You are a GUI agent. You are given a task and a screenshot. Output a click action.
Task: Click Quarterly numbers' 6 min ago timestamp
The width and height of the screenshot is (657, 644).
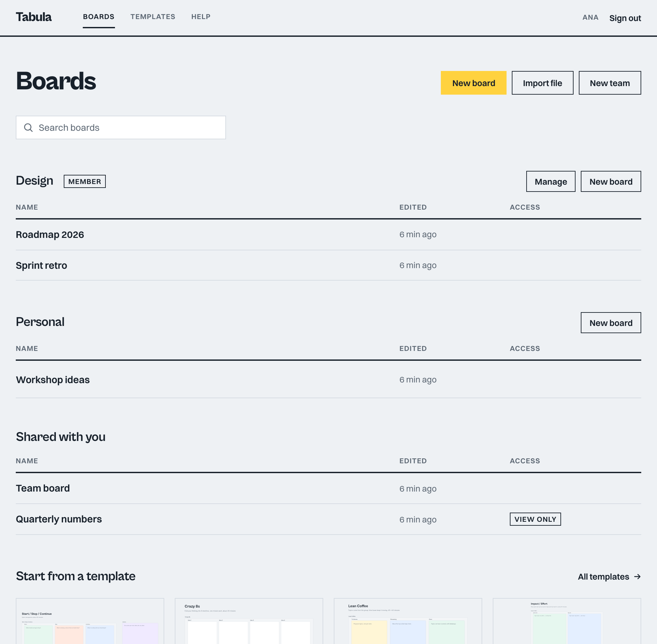(418, 519)
